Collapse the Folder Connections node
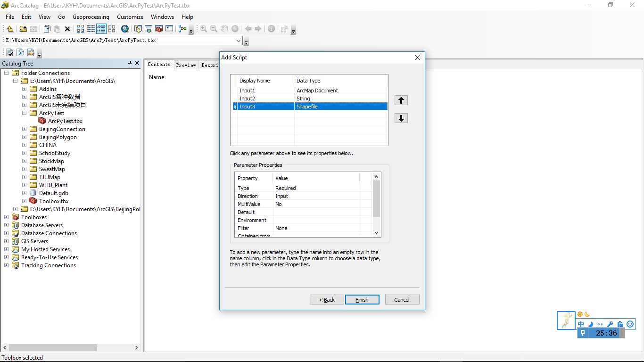 [7, 73]
